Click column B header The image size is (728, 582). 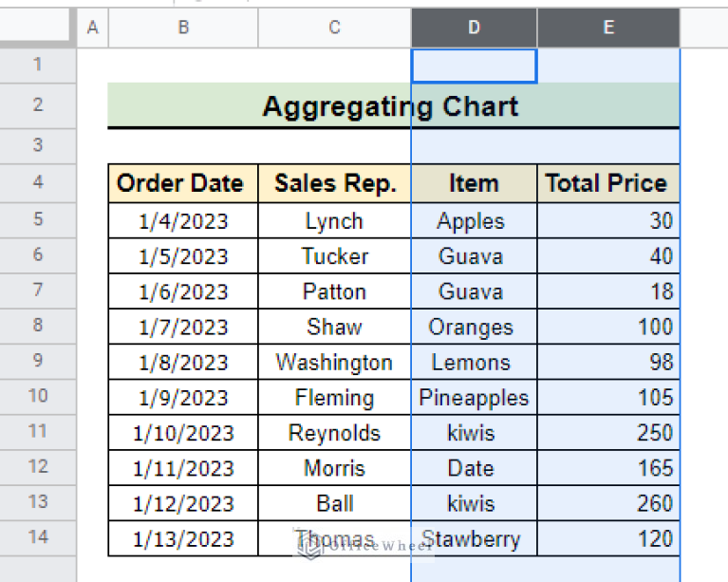183,28
